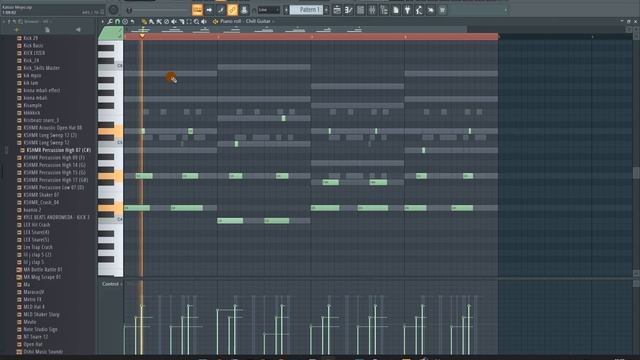Select kinna mbali effect sample
640x360 pixels.
click(42, 90)
